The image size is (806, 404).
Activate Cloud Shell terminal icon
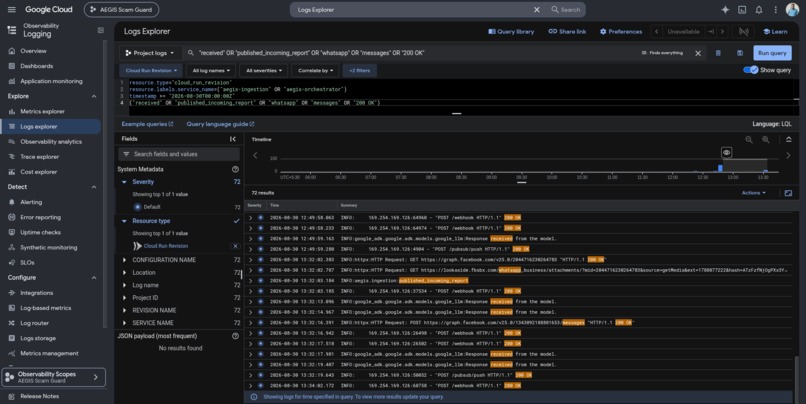(x=742, y=10)
